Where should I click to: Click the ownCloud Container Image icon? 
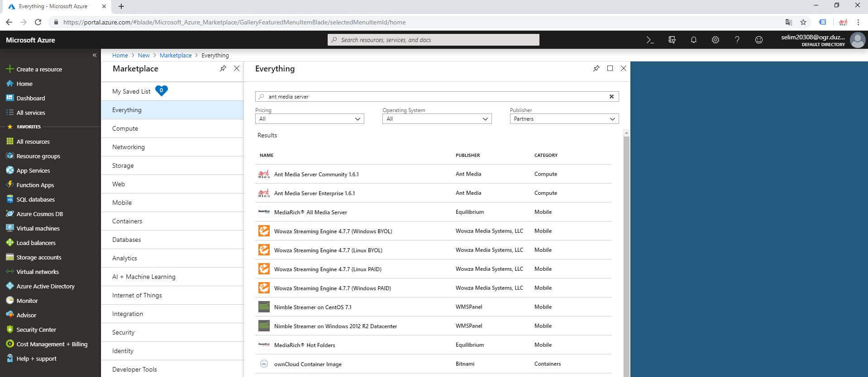click(x=264, y=364)
